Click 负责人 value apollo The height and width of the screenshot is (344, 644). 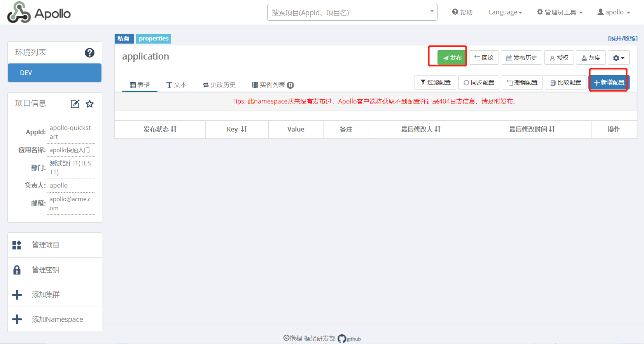(59, 185)
